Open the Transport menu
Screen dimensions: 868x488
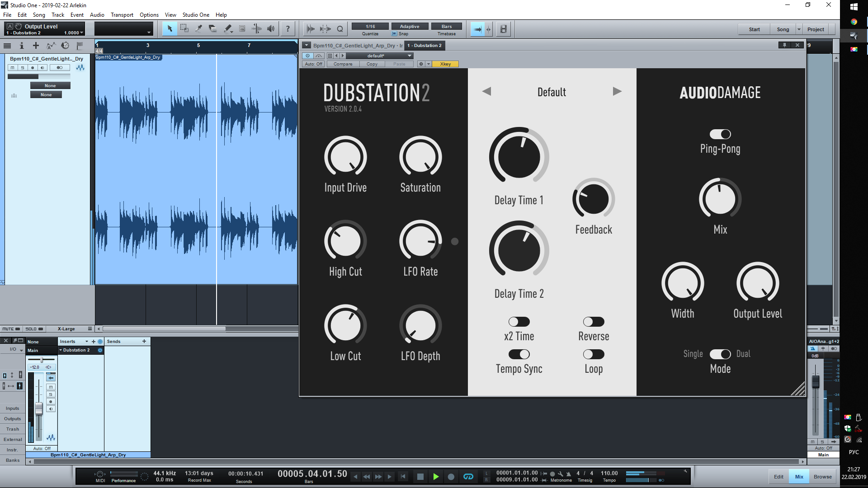coord(122,15)
